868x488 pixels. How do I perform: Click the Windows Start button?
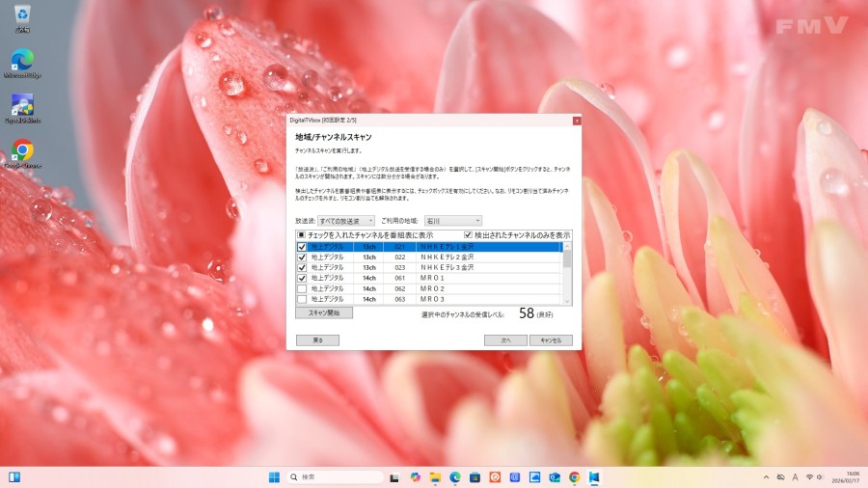(274, 477)
